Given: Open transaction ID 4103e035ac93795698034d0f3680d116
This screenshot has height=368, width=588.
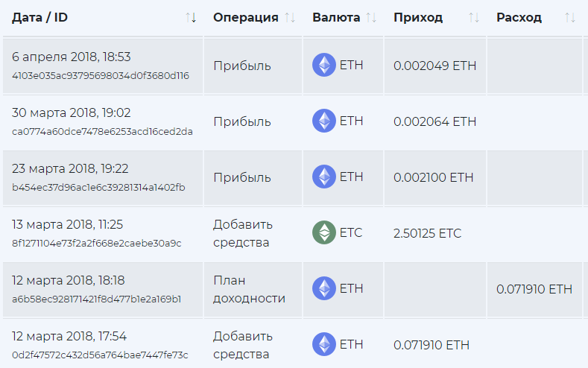Looking at the screenshot, I should pyautogui.click(x=101, y=75).
